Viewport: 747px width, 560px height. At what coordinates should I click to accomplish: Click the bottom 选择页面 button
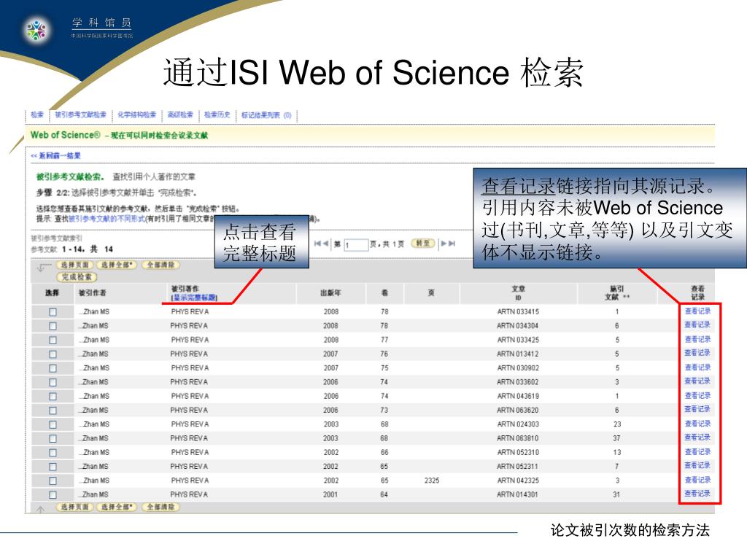pyautogui.click(x=75, y=507)
